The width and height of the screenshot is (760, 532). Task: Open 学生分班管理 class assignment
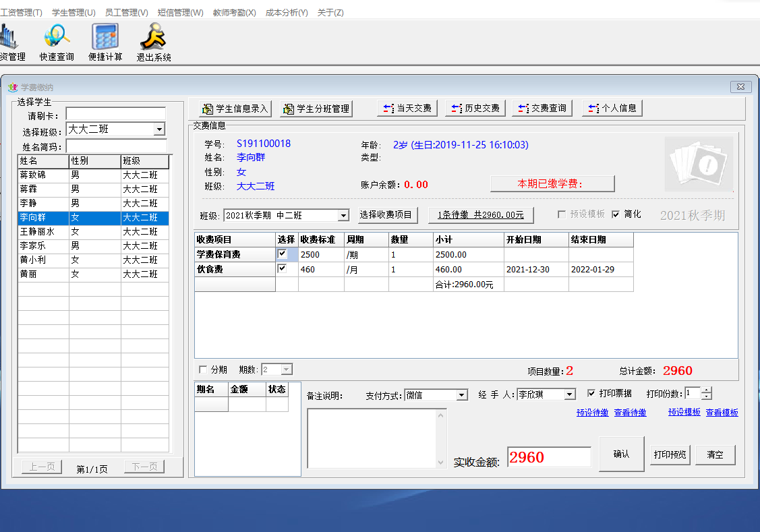point(316,109)
